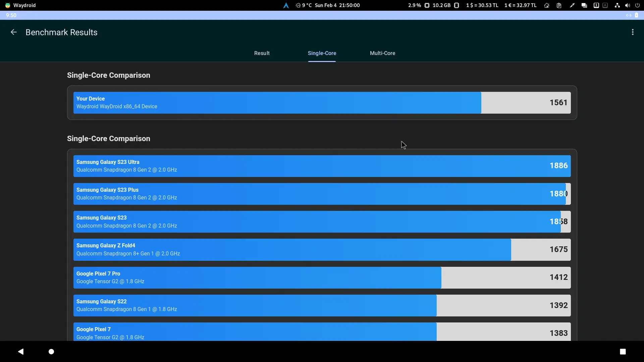The width and height of the screenshot is (644, 362).
Task: Click the Samsung Galaxy Z Fold4 name
Action: pyautogui.click(x=106, y=245)
